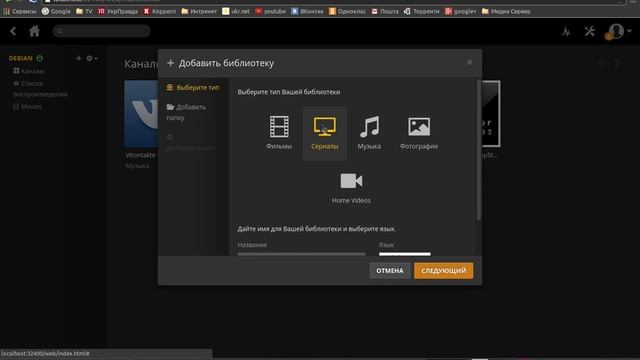This screenshot has width=640, height=360.
Task: Select the Фильмы library type icon
Action: pyautogui.click(x=279, y=127)
